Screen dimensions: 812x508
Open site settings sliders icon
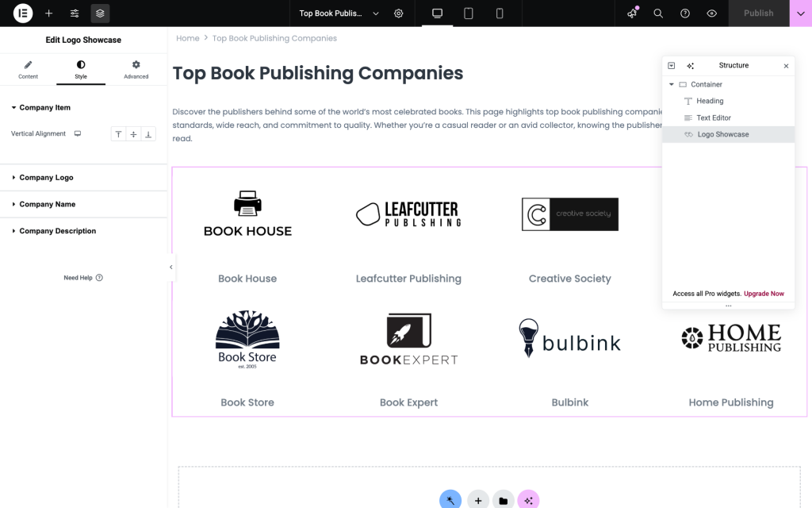[x=75, y=13]
